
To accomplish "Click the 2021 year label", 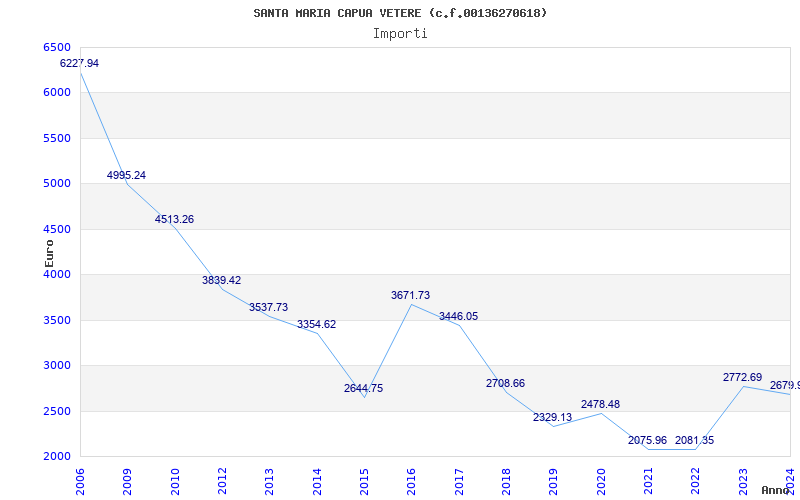I will tap(648, 482).
